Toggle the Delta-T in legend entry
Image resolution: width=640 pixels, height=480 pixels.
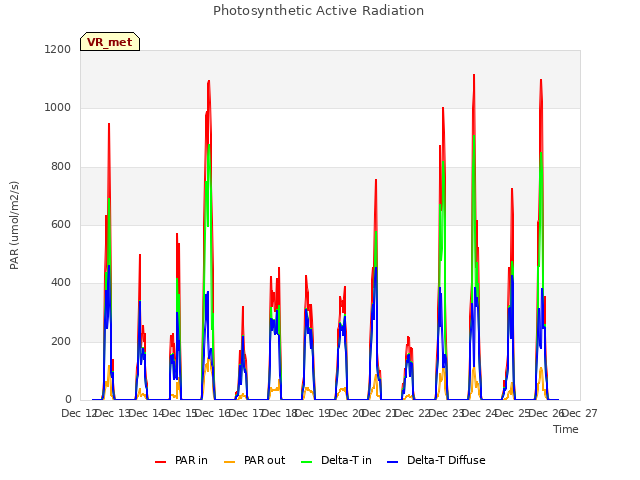(x=336, y=460)
